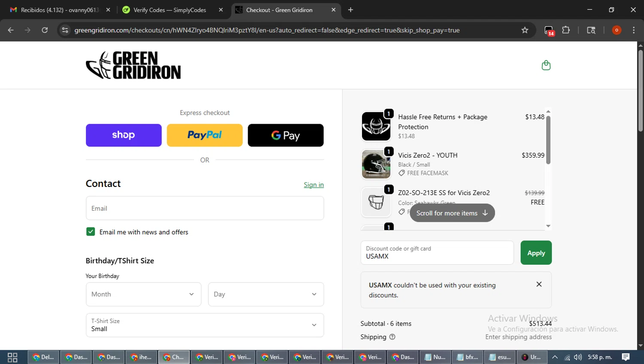Pay with PayPal express button
The image size is (644, 364).
click(x=205, y=135)
